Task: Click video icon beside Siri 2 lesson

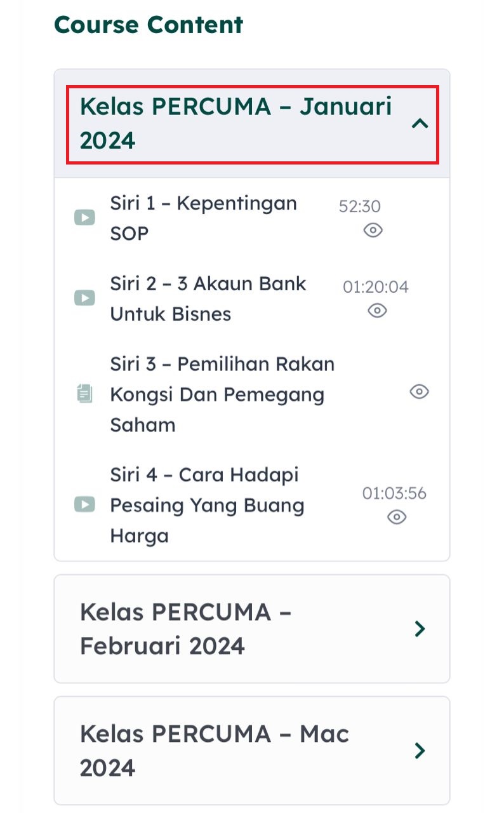Action: coord(84,298)
